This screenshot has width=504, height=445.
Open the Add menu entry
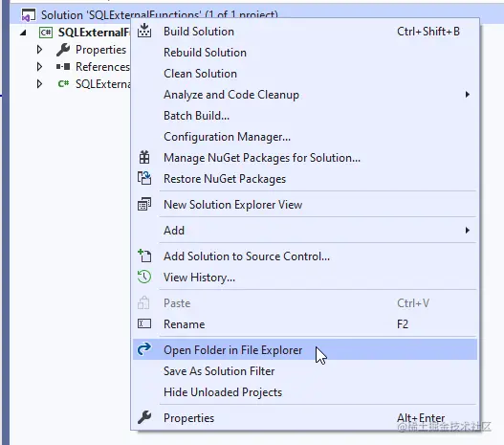point(305,231)
